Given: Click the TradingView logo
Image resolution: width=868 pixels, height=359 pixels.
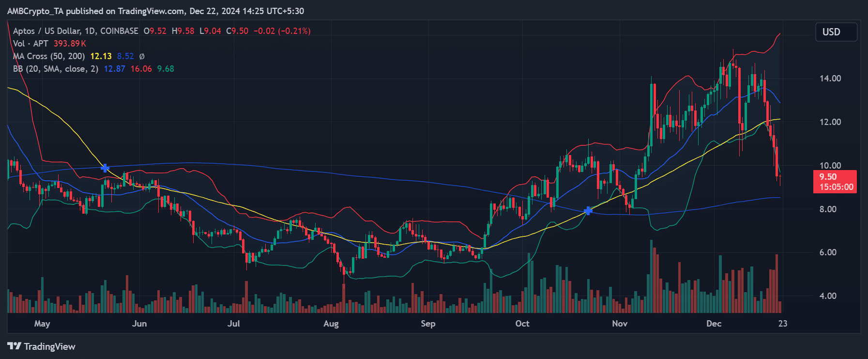Looking at the screenshot, I should [x=41, y=346].
